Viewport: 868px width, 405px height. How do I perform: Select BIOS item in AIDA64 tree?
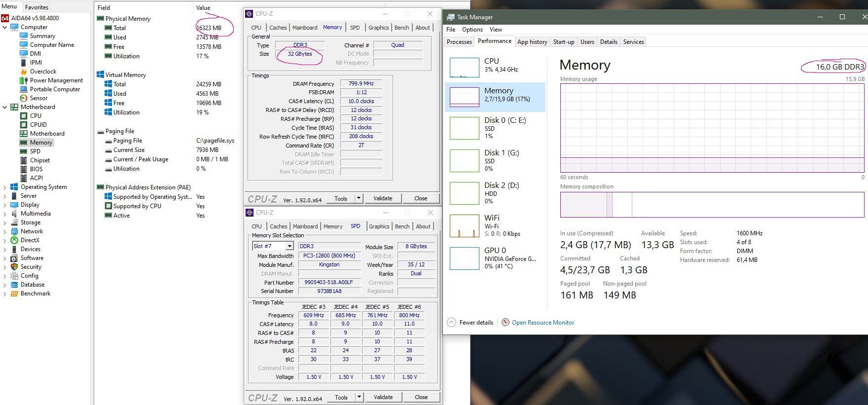pyautogui.click(x=36, y=169)
